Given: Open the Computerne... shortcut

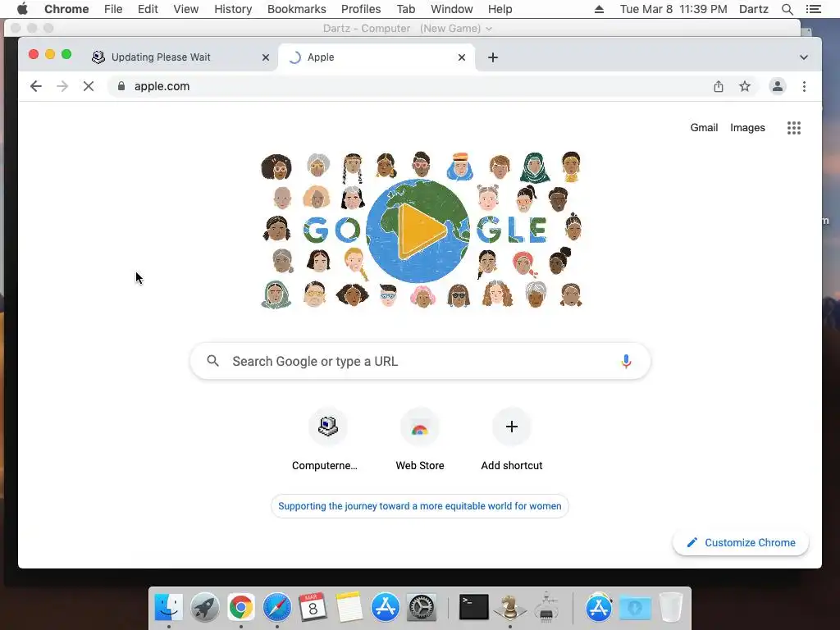Looking at the screenshot, I should [328, 441].
